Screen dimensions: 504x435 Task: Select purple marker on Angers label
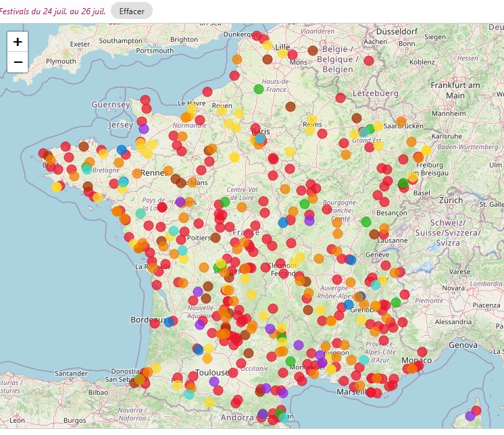pyautogui.click(x=180, y=202)
